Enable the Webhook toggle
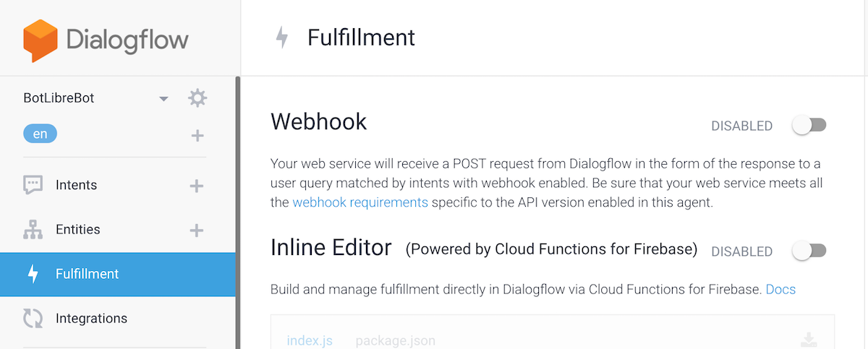 point(809,126)
